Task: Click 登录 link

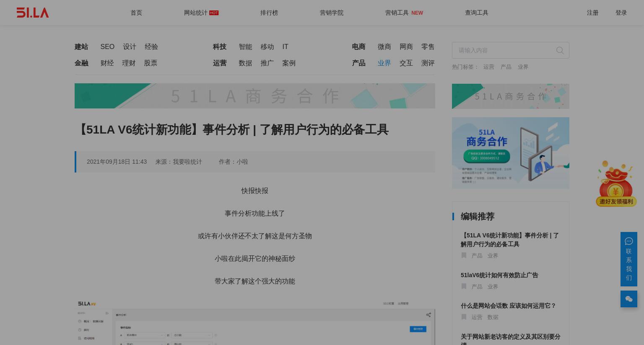Action: tap(621, 13)
